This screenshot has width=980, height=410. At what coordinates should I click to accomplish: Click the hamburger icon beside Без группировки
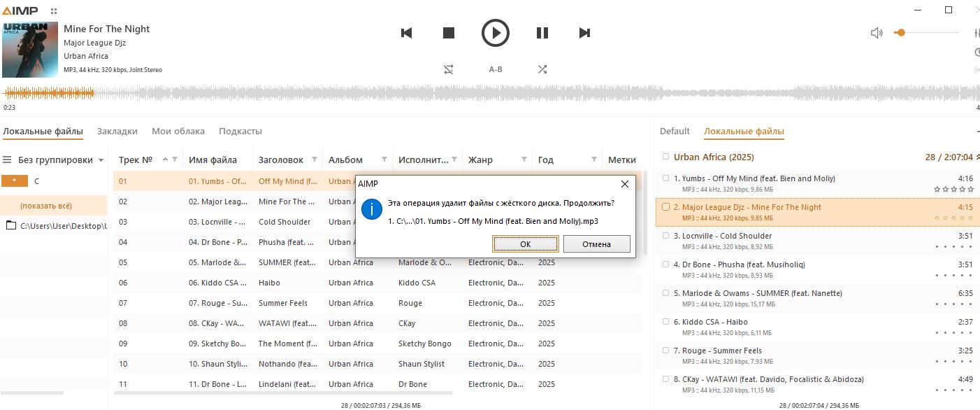coord(7,160)
